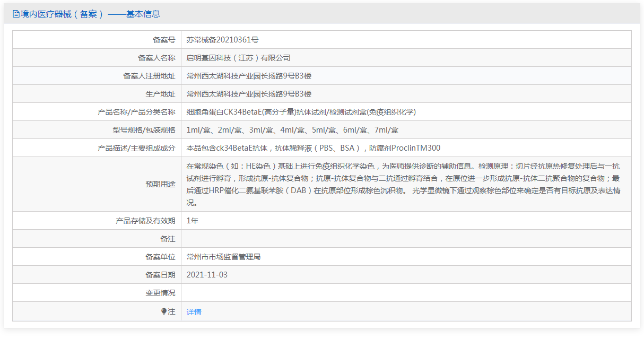The height and width of the screenshot is (339, 644).
Task: Select the specifications value 1ml/盒、2ml/盒…
Action: tap(292, 130)
